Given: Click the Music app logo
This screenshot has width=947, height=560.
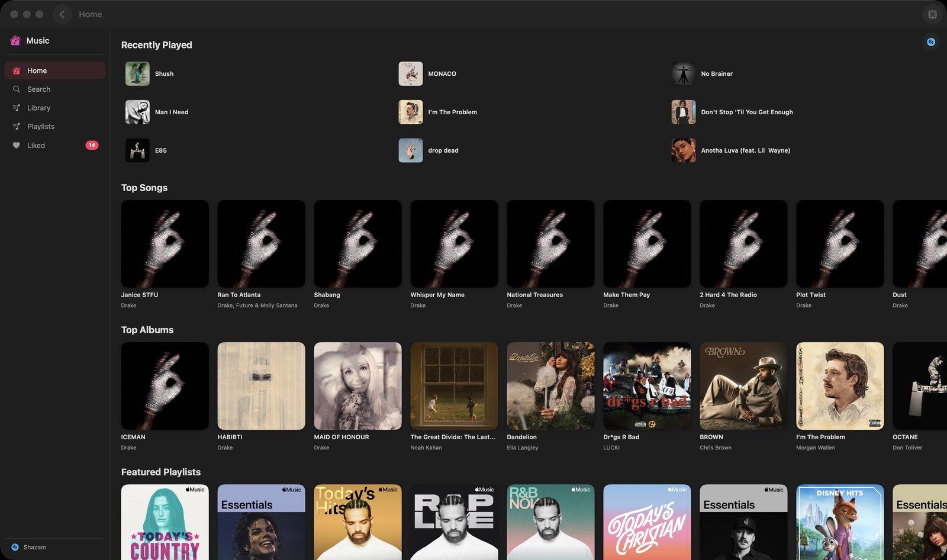Looking at the screenshot, I should tap(30, 41).
